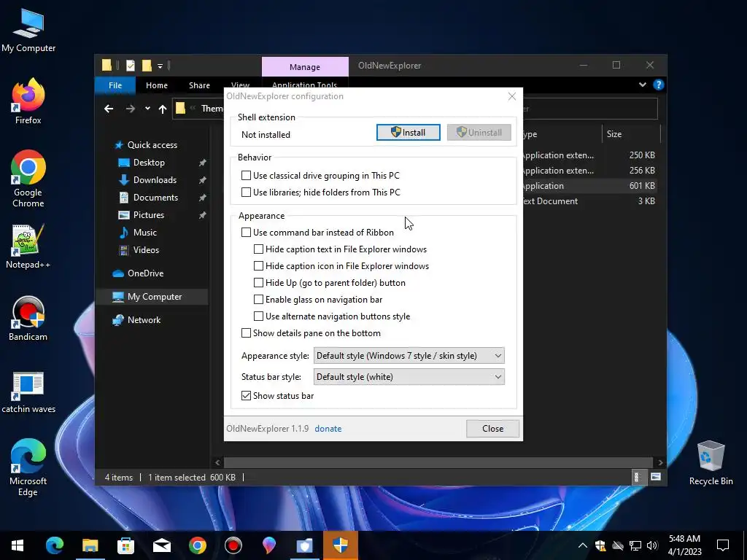Open Google Chrome desktop shortcut
747x560 pixels.
pyautogui.click(x=28, y=179)
